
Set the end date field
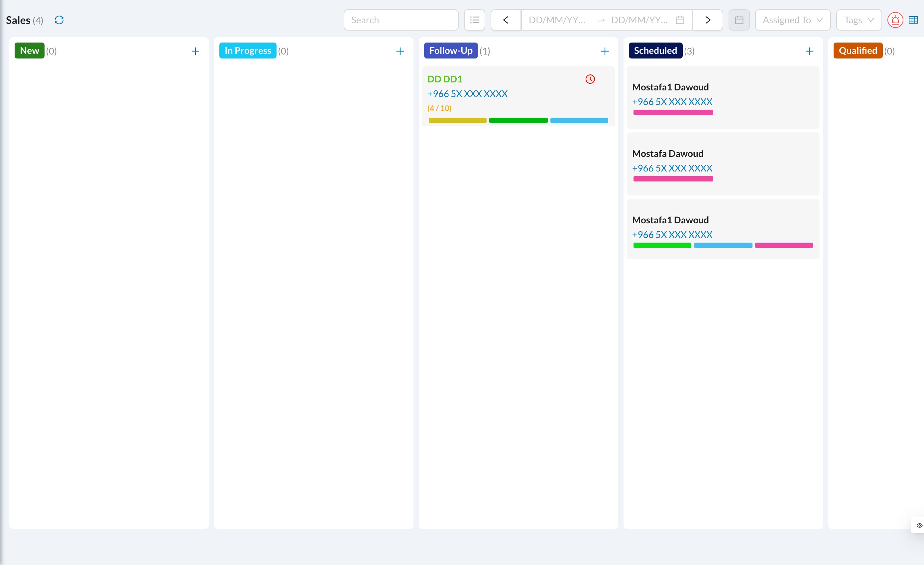(639, 20)
